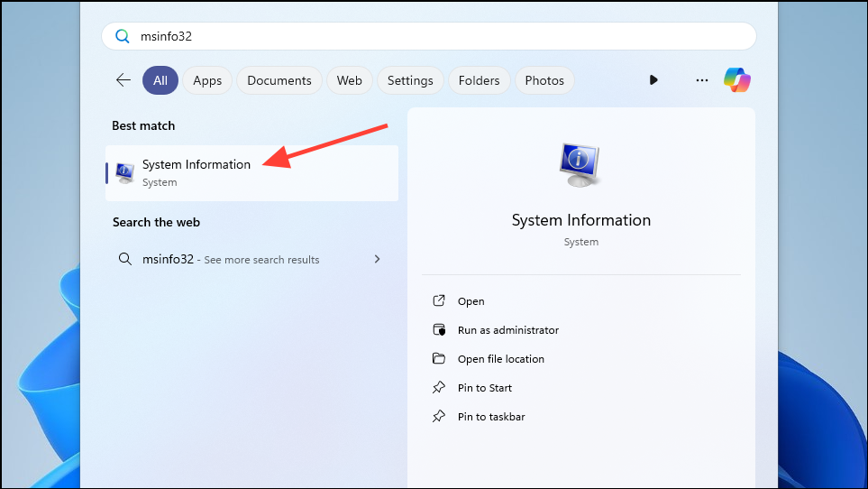Click the Pin to Start pin icon
Viewport: 868px width, 489px height.
click(x=439, y=388)
